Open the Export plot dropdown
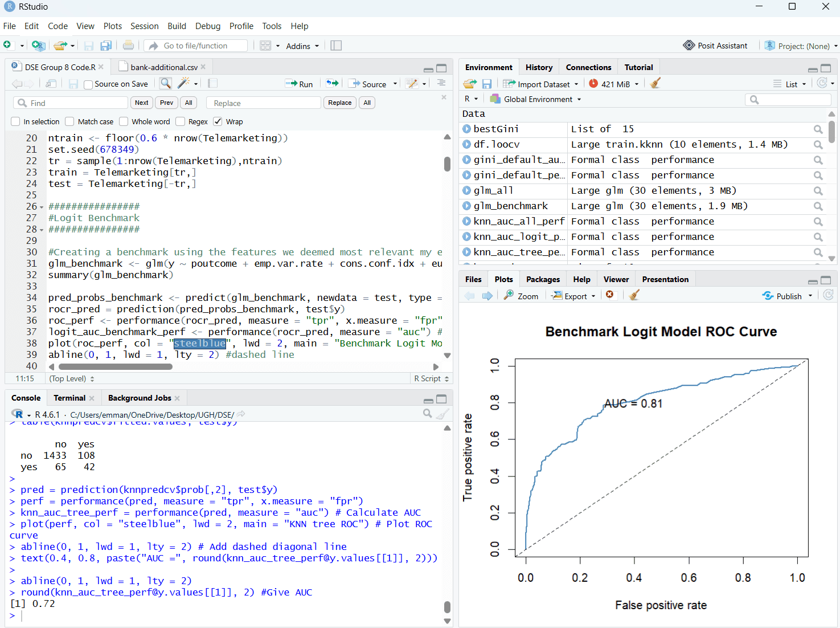The width and height of the screenshot is (840, 628). click(573, 296)
